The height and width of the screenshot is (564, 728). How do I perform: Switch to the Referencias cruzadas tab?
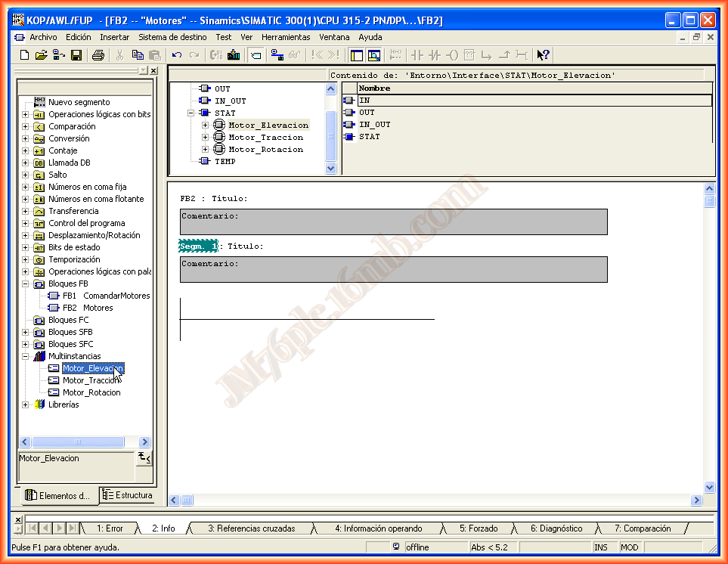(x=251, y=528)
